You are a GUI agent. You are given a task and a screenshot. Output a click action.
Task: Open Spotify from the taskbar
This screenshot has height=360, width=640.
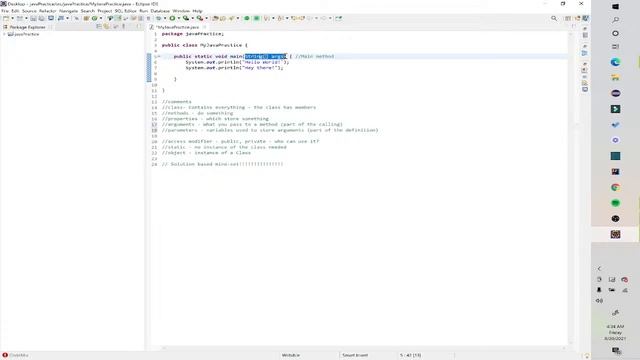tap(616, 203)
